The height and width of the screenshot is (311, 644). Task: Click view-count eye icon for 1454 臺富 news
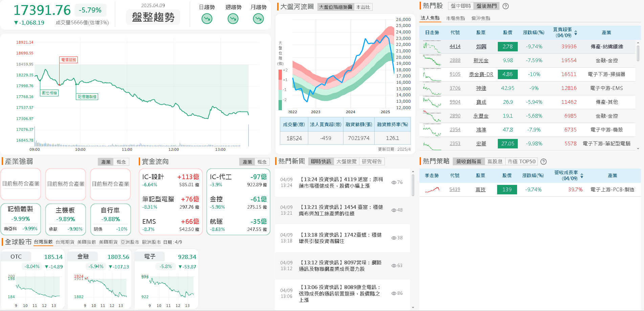[394, 210]
